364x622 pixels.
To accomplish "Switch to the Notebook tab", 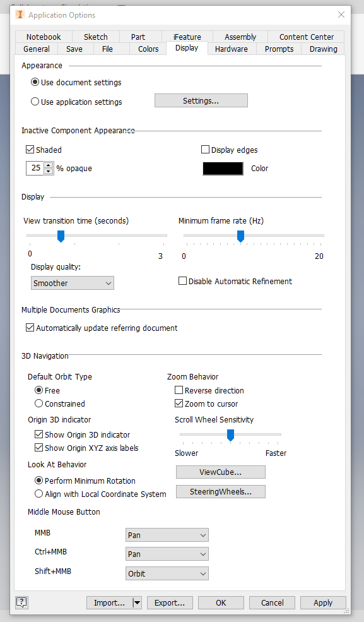I will [x=44, y=37].
